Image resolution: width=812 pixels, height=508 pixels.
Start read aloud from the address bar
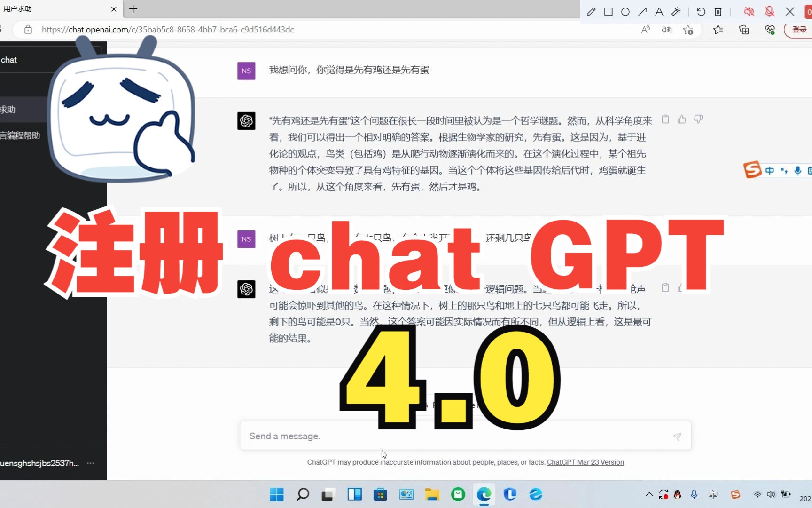pyautogui.click(x=645, y=29)
